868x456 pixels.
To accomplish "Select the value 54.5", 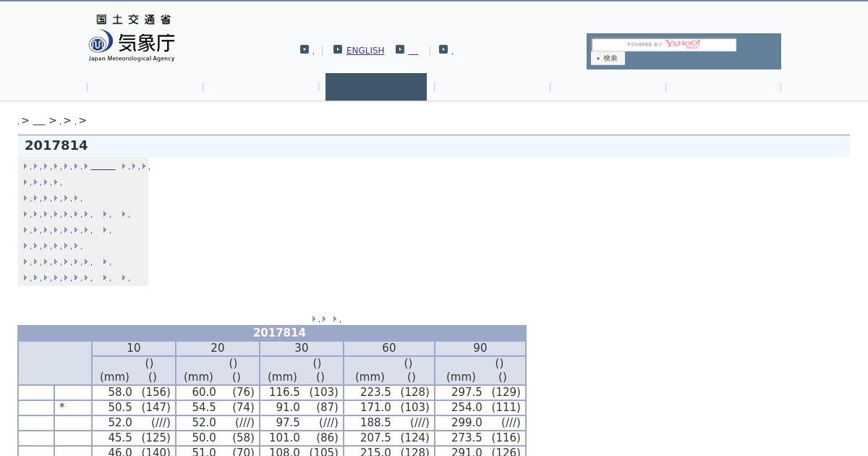I will coord(204,408).
